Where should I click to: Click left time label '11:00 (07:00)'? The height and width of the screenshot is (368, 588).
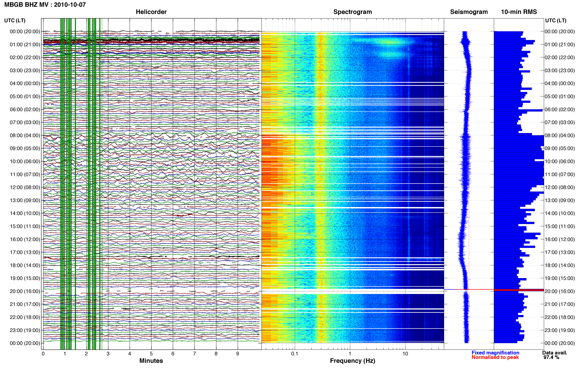pyautogui.click(x=25, y=174)
